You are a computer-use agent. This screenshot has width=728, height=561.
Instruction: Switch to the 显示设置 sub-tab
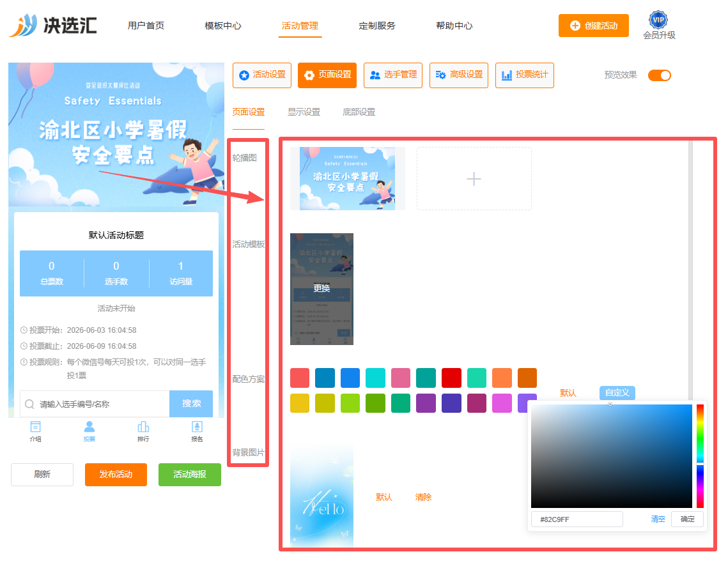[304, 112]
